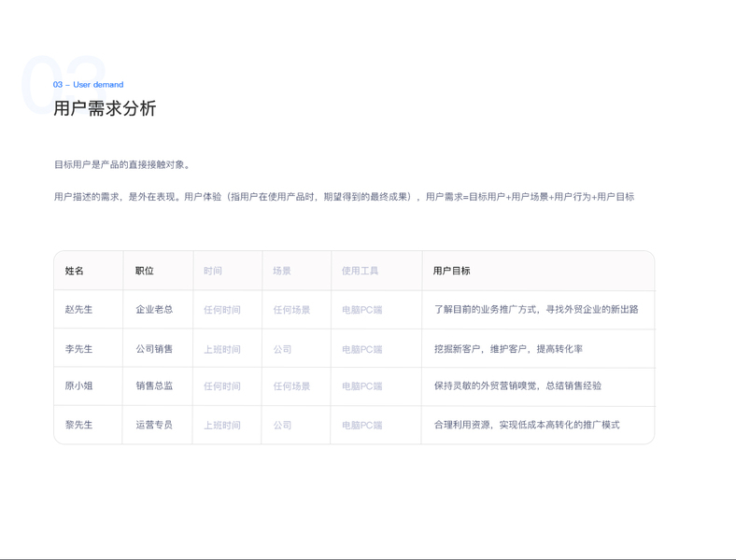Click the '用户目标' column header
736x560 pixels.
point(451,271)
